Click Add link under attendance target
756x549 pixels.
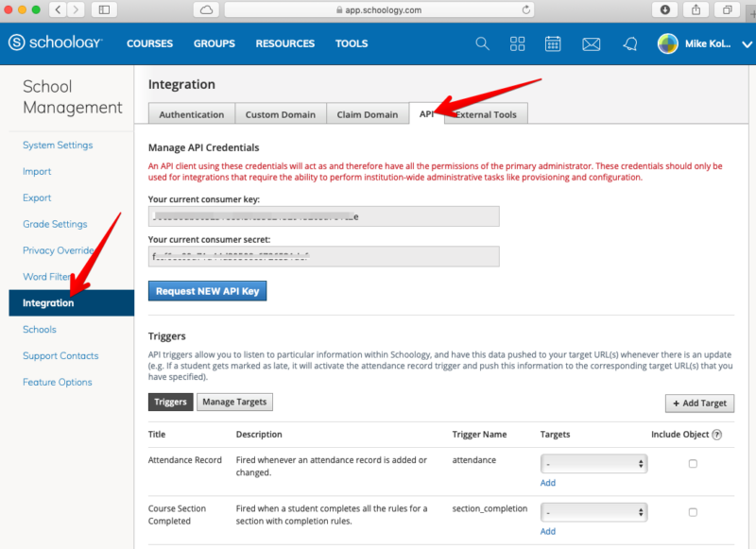(548, 483)
